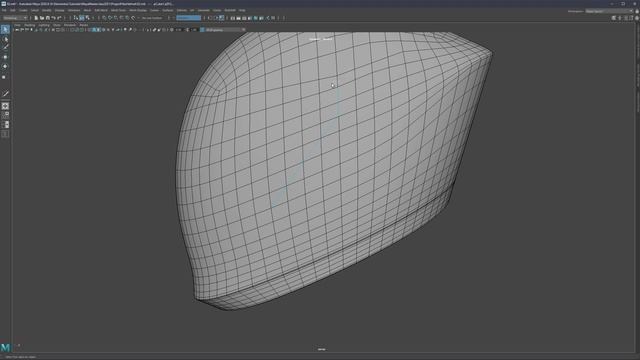Image resolution: width=640 pixels, height=360 pixels.
Task: Open the Render Settings icon
Action: [x=250, y=18]
